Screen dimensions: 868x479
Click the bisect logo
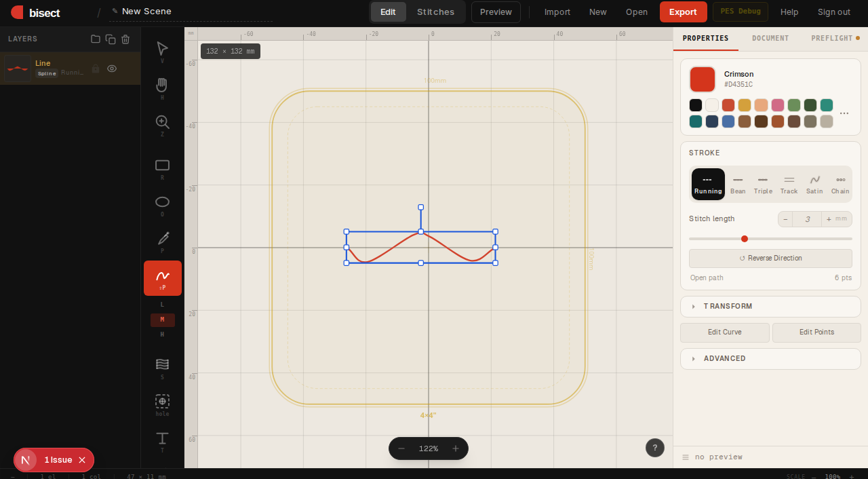coord(35,12)
